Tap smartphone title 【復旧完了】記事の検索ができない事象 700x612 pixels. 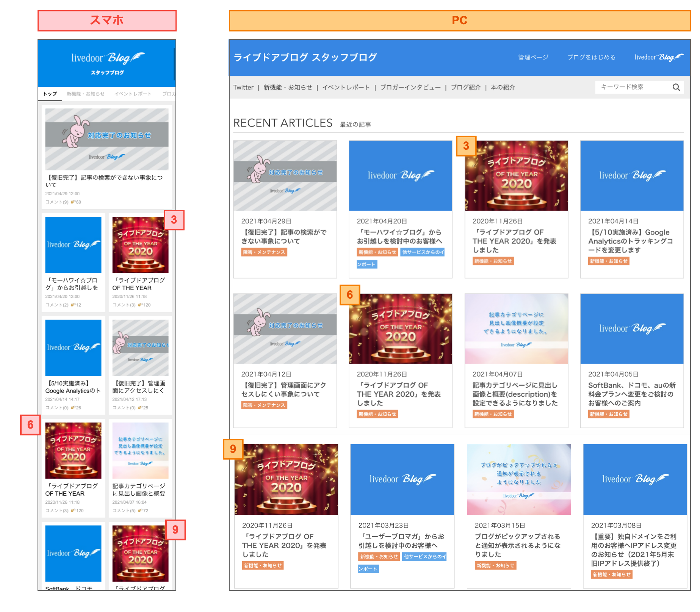pos(104,181)
